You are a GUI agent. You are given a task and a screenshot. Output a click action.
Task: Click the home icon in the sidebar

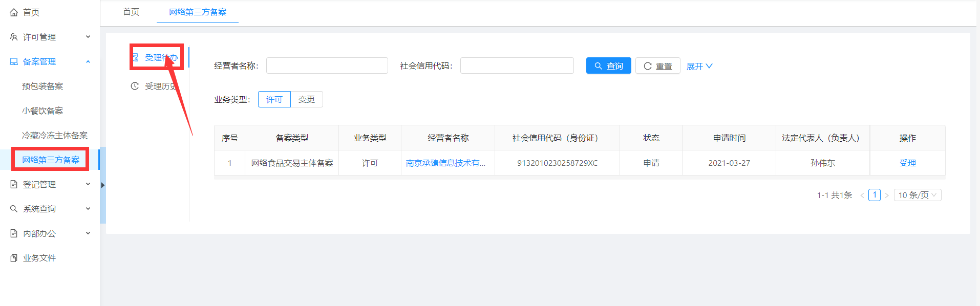coord(14,12)
